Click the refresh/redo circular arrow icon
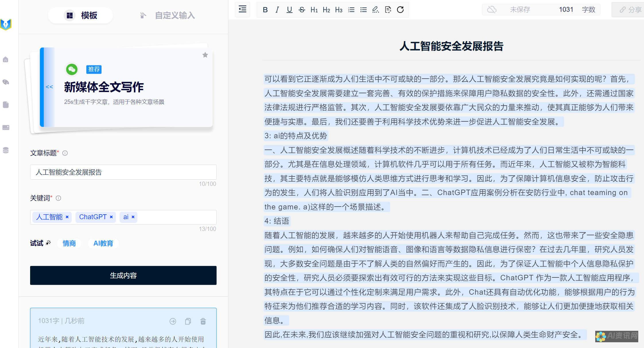This screenshot has height=348, width=644. tap(400, 10)
